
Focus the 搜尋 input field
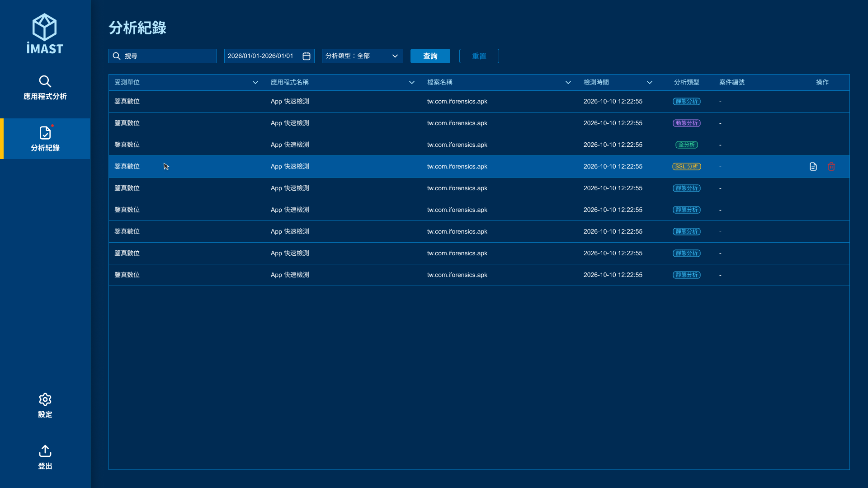point(163,56)
